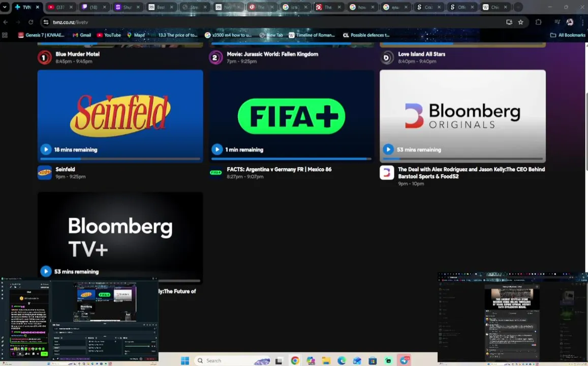This screenshot has height=366, width=588.
Task: Play the FIFA+ live stream
Action: click(216, 149)
